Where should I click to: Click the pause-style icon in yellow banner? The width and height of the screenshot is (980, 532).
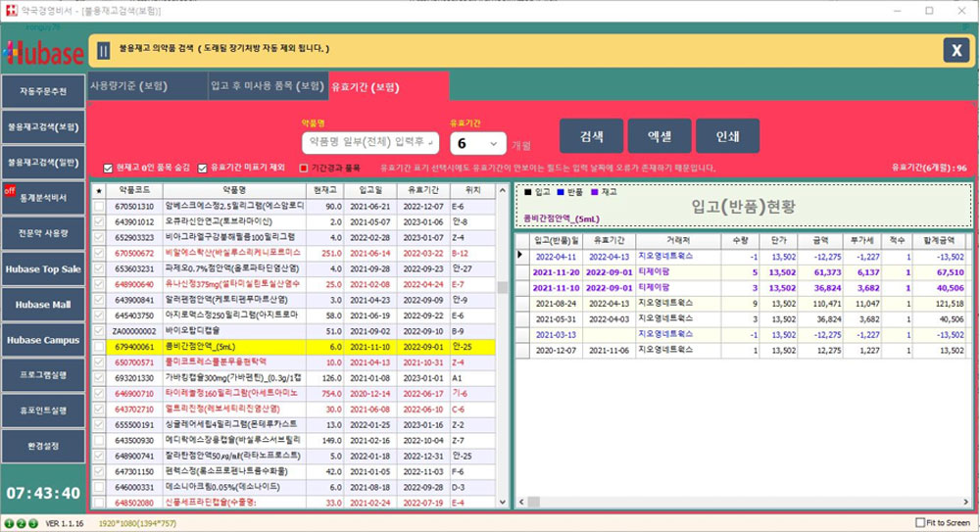coord(104,50)
